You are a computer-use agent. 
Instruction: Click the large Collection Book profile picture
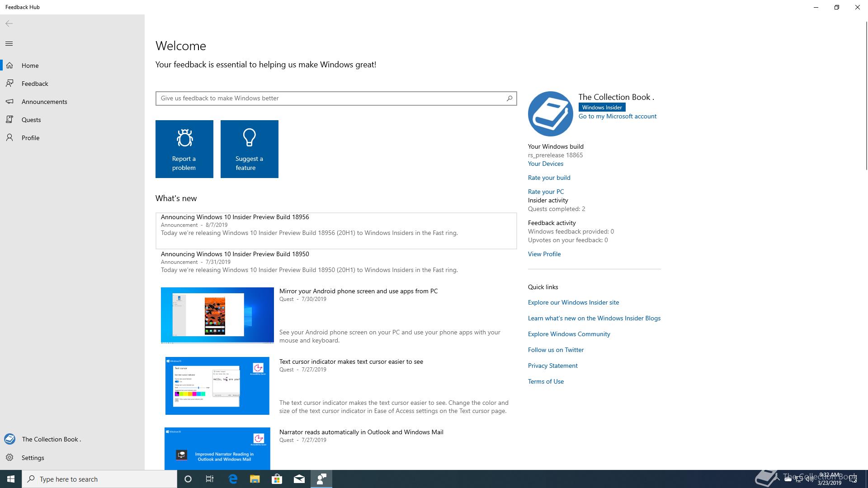(551, 114)
